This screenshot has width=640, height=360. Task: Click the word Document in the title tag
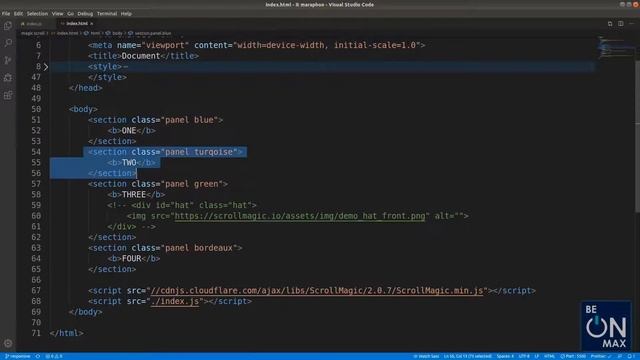141,56
